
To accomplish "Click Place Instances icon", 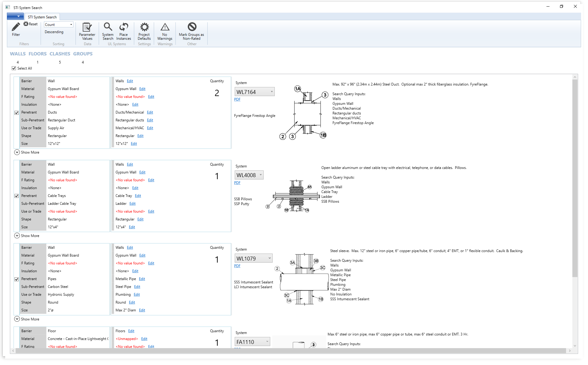I will [x=124, y=27].
